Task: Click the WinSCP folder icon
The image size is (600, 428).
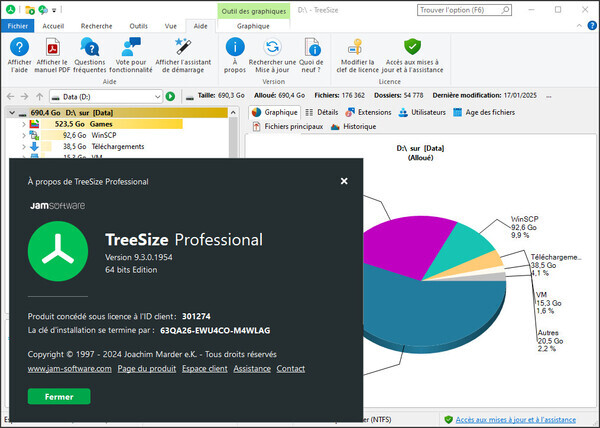Action: pos(34,135)
